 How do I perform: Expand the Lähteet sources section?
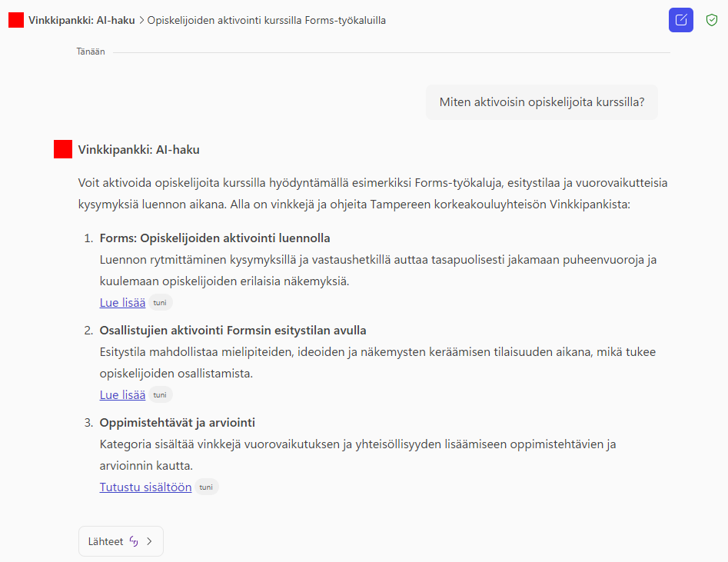coord(121,541)
